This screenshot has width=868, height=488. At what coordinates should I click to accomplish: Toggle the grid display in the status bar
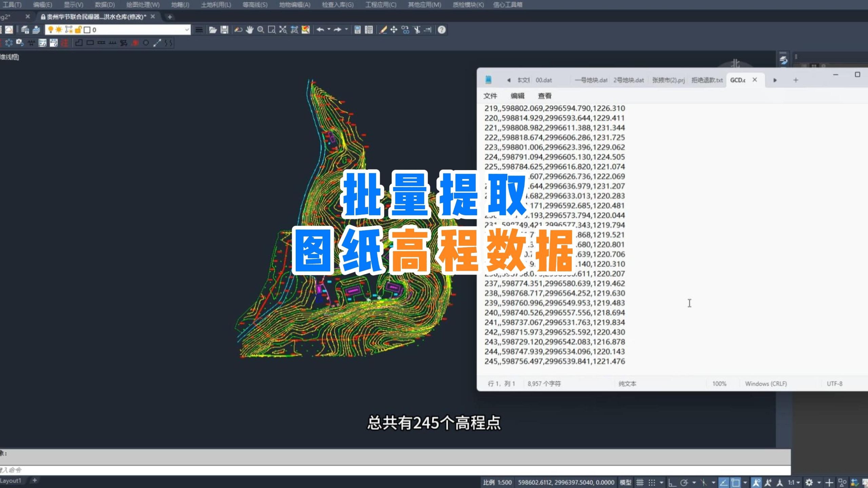[640, 482]
